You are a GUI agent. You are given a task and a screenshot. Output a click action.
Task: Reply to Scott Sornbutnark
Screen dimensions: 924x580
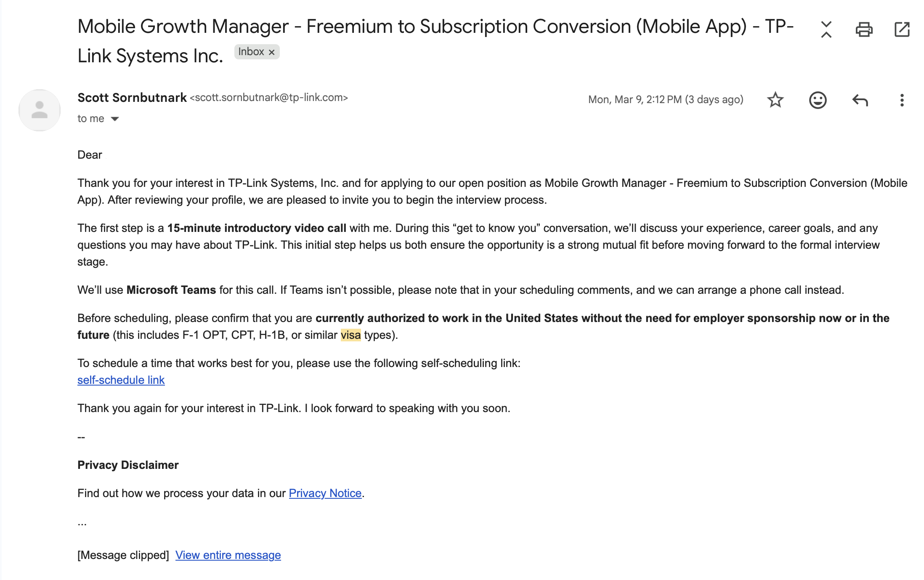860,100
